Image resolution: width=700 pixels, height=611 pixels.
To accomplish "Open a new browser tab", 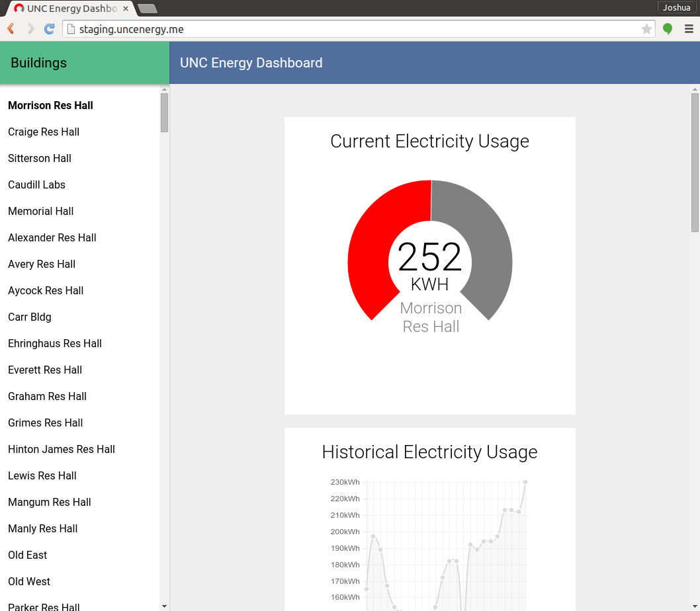I will (x=148, y=9).
